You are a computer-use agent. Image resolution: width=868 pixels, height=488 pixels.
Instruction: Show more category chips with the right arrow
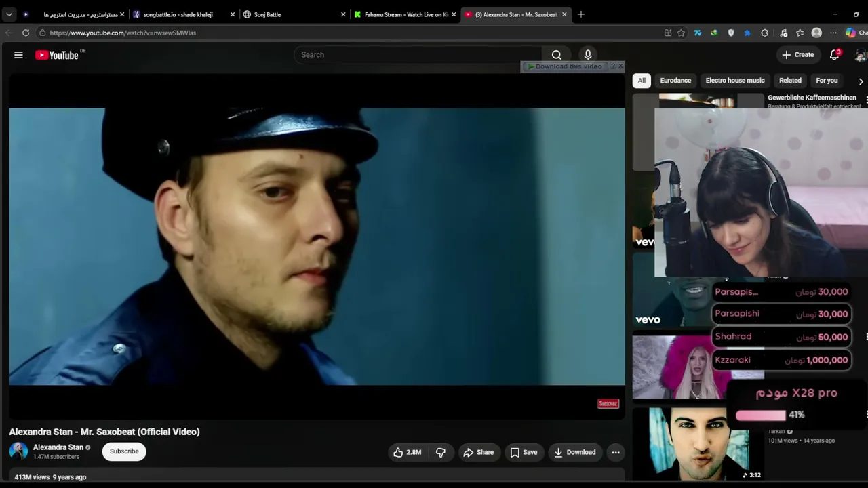point(861,81)
